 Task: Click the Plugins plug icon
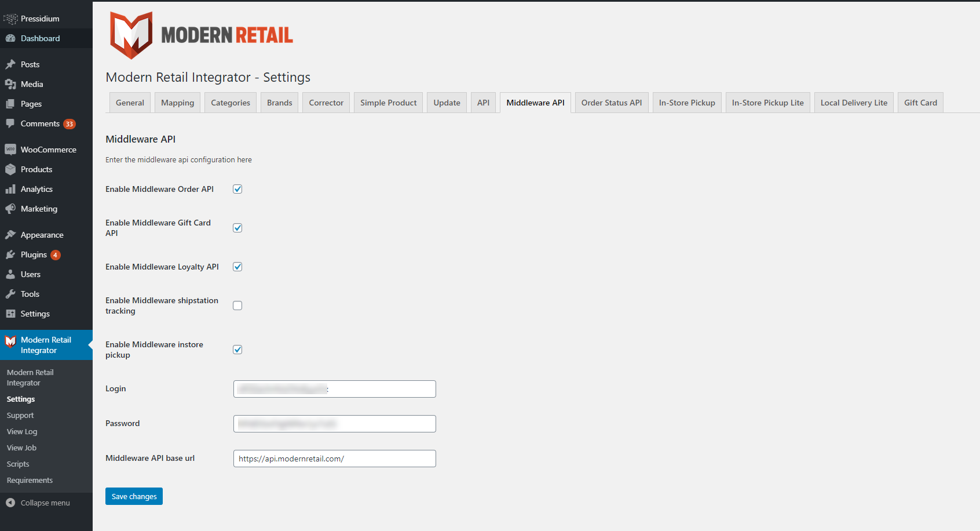pyautogui.click(x=10, y=254)
